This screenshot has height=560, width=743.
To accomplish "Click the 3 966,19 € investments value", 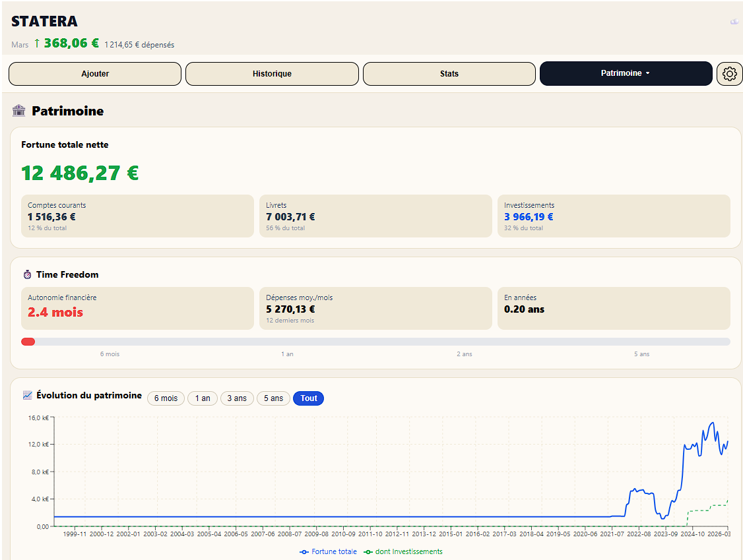I will (529, 217).
